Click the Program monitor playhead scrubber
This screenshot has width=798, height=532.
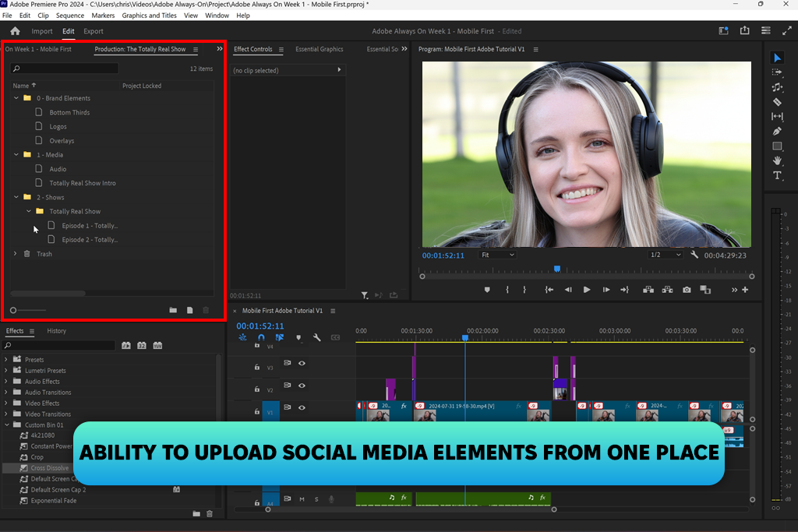click(x=557, y=269)
